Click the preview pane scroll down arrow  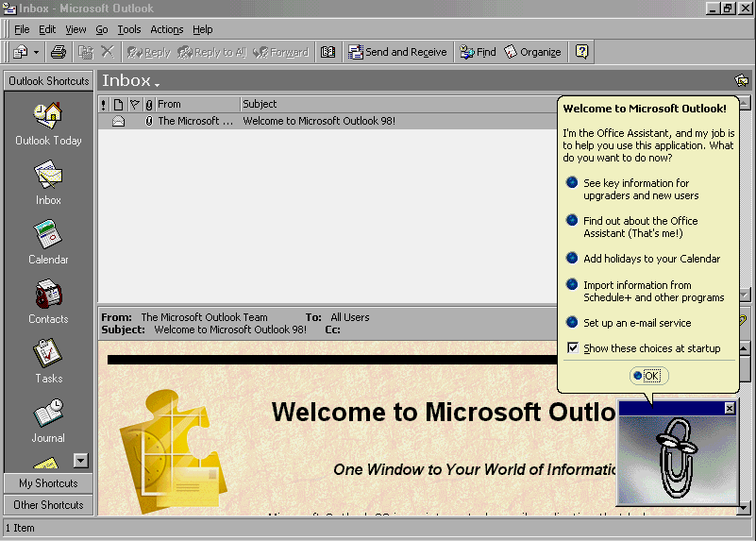[744, 507]
